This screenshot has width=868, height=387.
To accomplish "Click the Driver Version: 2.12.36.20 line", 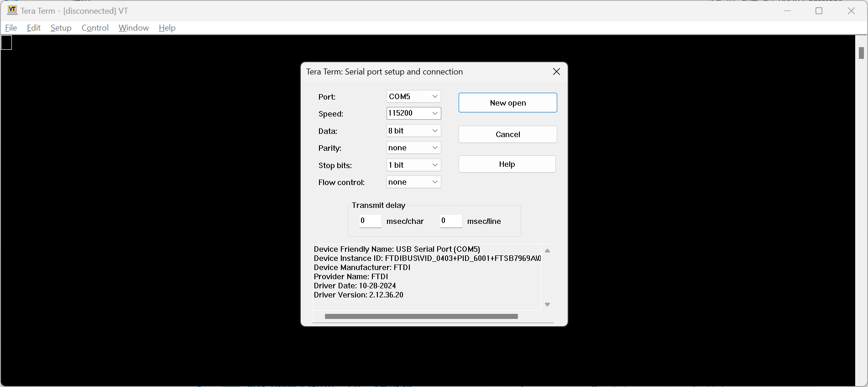I will [x=359, y=295].
